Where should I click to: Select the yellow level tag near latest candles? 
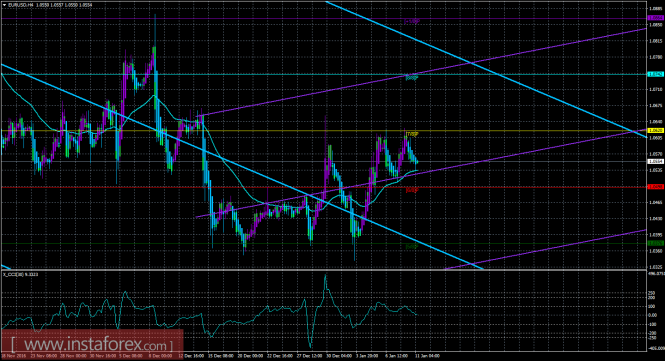tap(412, 134)
